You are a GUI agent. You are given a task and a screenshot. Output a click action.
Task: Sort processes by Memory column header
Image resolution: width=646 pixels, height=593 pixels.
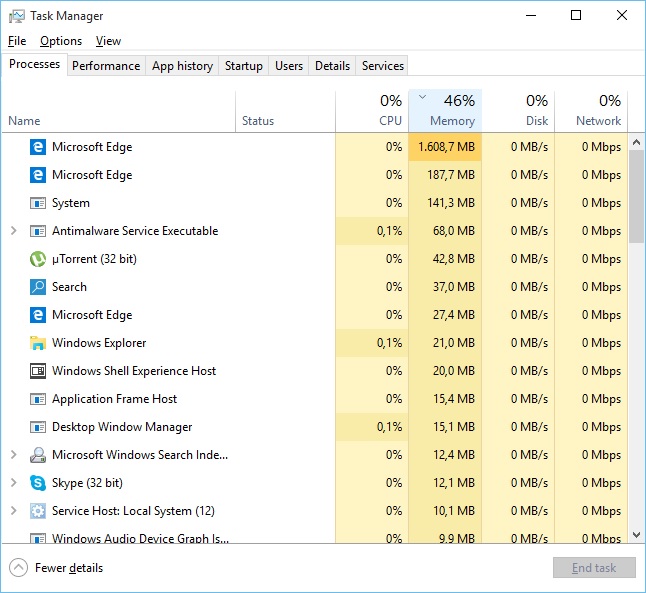click(x=452, y=120)
